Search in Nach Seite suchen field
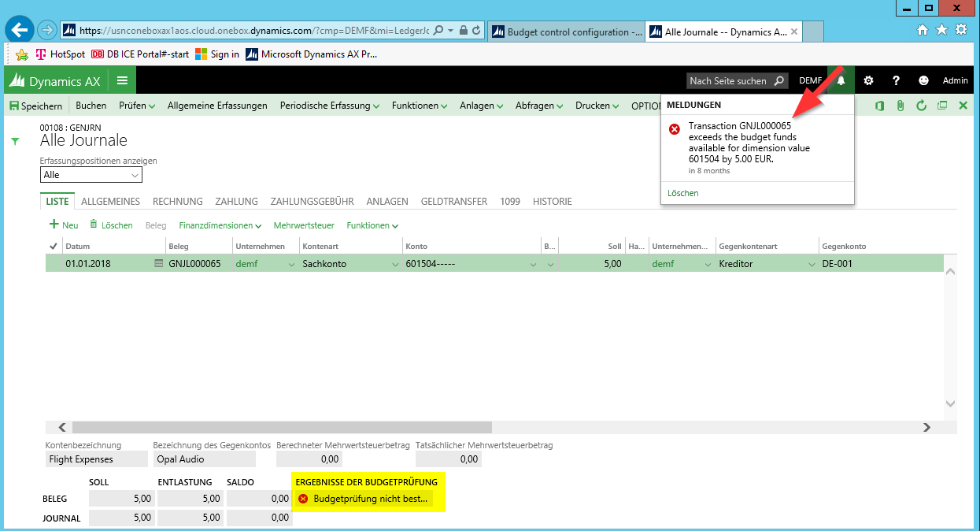 point(730,80)
